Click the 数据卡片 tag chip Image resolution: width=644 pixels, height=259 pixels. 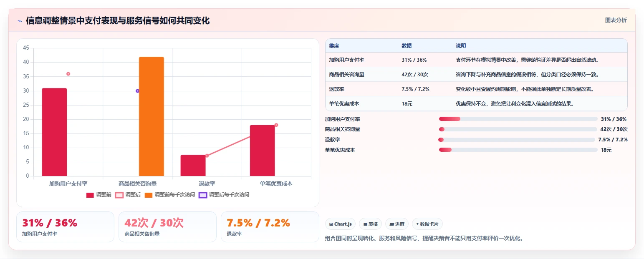pos(427,224)
